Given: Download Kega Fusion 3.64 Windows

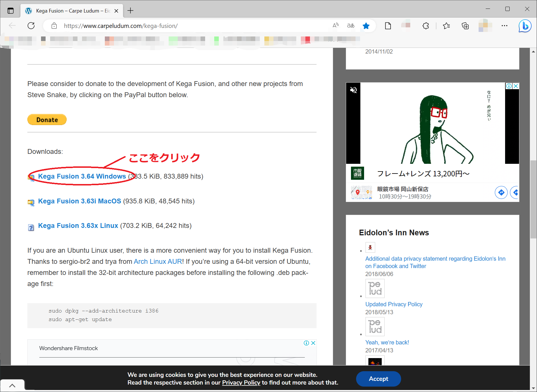Looking at the screenshot, I should coord(82,176).
